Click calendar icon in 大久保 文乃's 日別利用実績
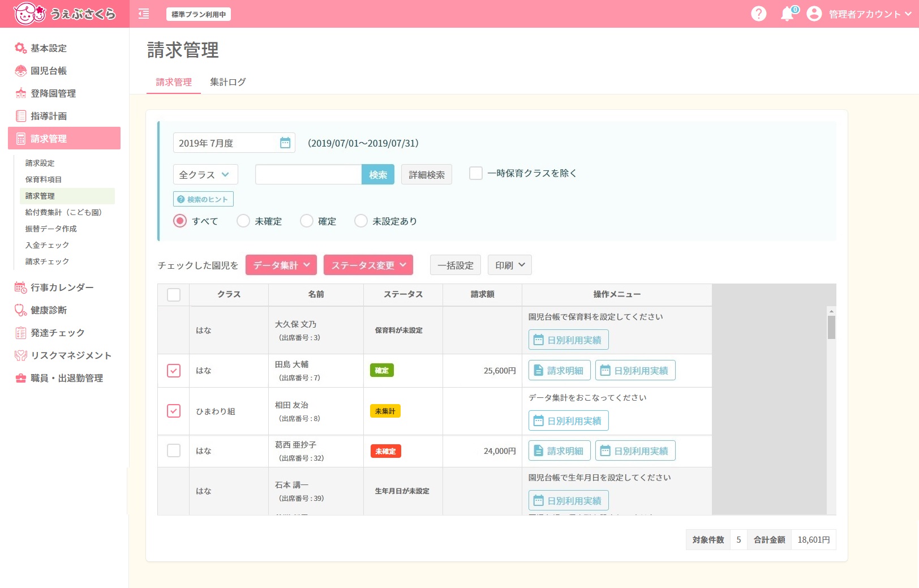919x588 pixels. (538, 340)
